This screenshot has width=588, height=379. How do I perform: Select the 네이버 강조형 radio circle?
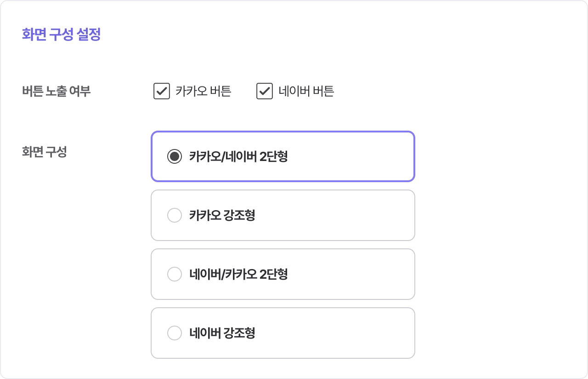click(x=175, y=333)
